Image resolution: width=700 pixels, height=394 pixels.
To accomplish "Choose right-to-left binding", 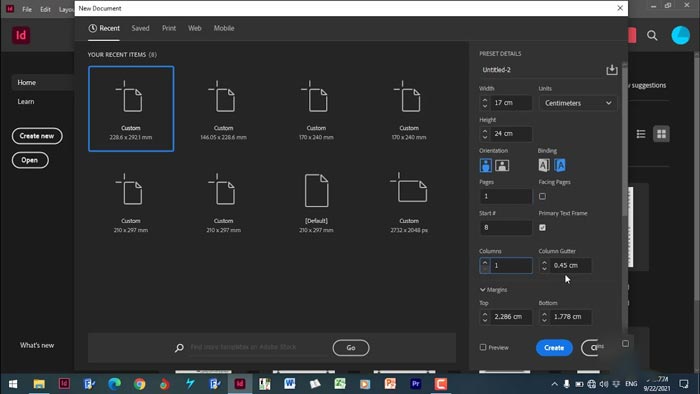I will pos(560,166).
